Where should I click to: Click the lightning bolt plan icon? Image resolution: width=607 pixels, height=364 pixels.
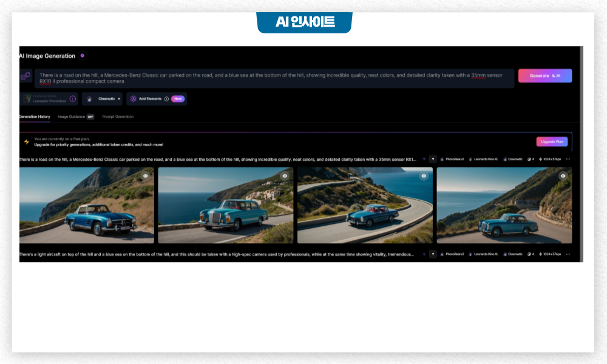tap(27, 142)
